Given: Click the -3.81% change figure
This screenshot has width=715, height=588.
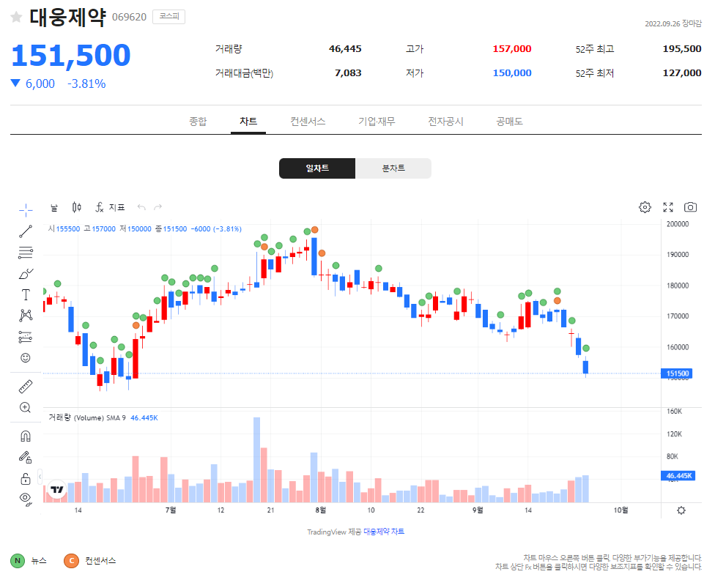Looking at the screenshot, I should pyautogui.click(x=86, y=84).
